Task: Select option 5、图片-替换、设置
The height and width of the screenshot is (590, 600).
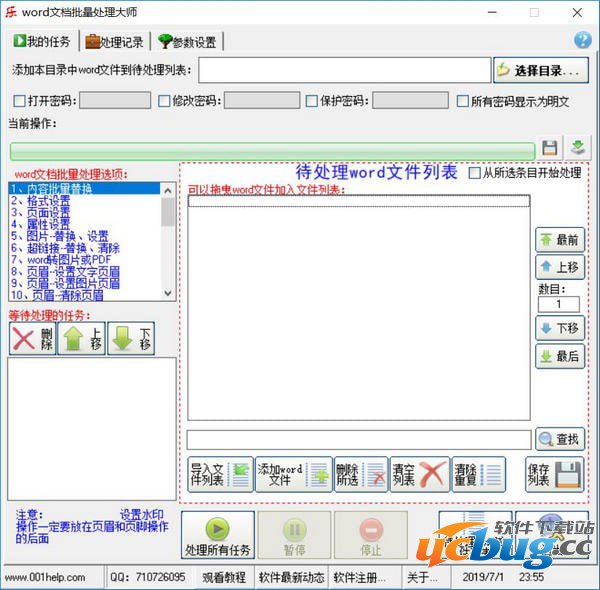Action: tap(84, 236)
